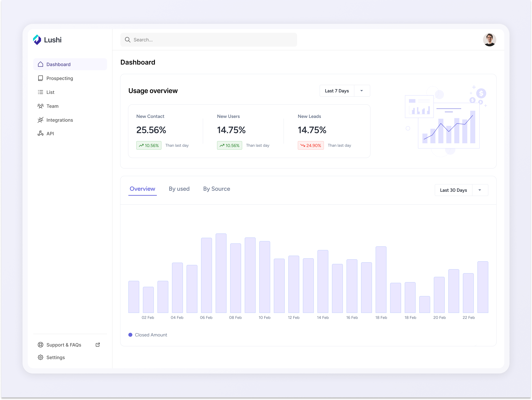Click the New Leads 24.90% decrease badge
Viewport: 532px width, 400px height.
click(310, 145)
